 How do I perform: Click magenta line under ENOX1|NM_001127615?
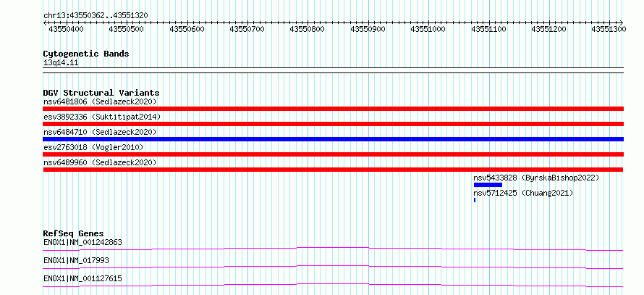[333, 285]
